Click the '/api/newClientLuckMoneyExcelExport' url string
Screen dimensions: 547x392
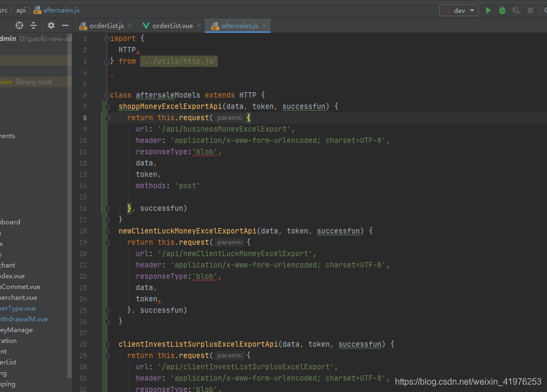235,254
